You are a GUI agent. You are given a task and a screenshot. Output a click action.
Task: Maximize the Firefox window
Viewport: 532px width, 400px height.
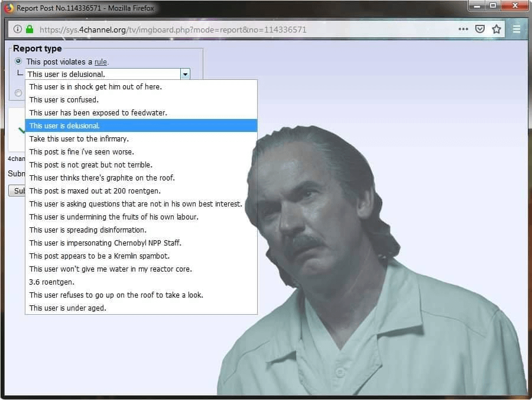tap(492, 6)
